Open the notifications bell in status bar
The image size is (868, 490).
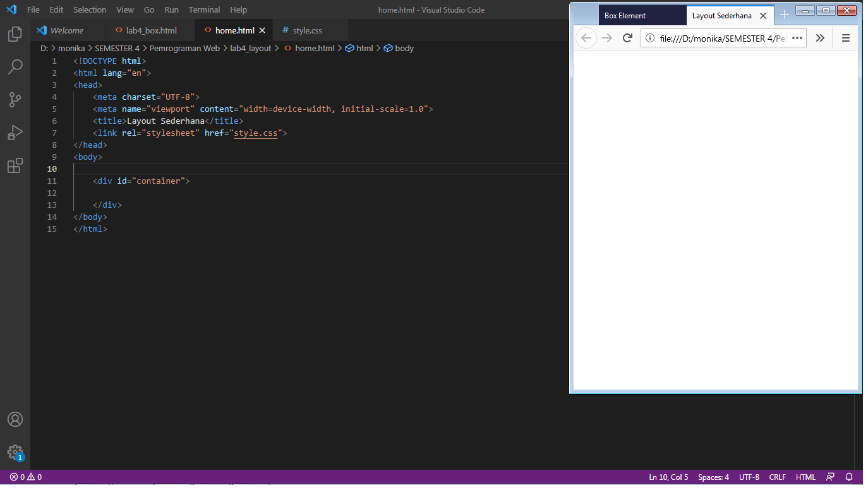click(849, 477)
